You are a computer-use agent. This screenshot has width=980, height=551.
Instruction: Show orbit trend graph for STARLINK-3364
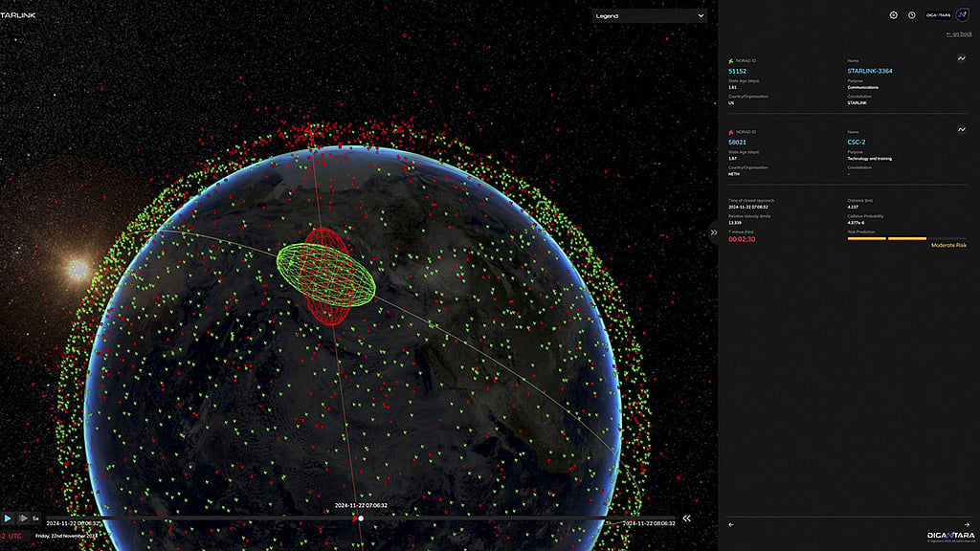[961, 58]
